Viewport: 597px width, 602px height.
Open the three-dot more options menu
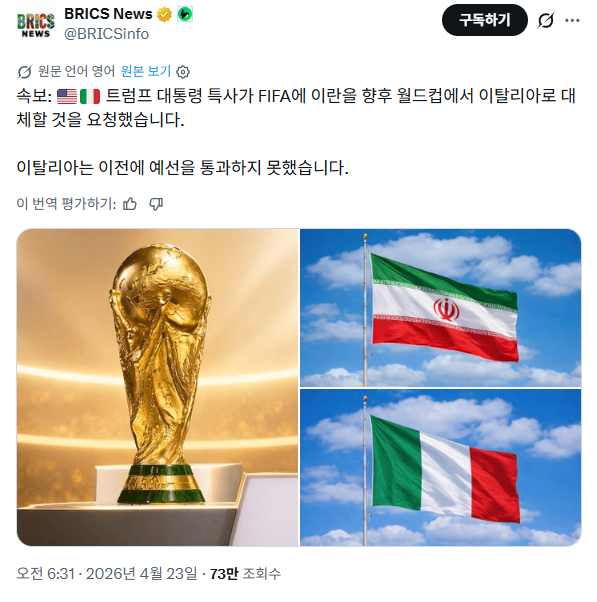point(572,20)
